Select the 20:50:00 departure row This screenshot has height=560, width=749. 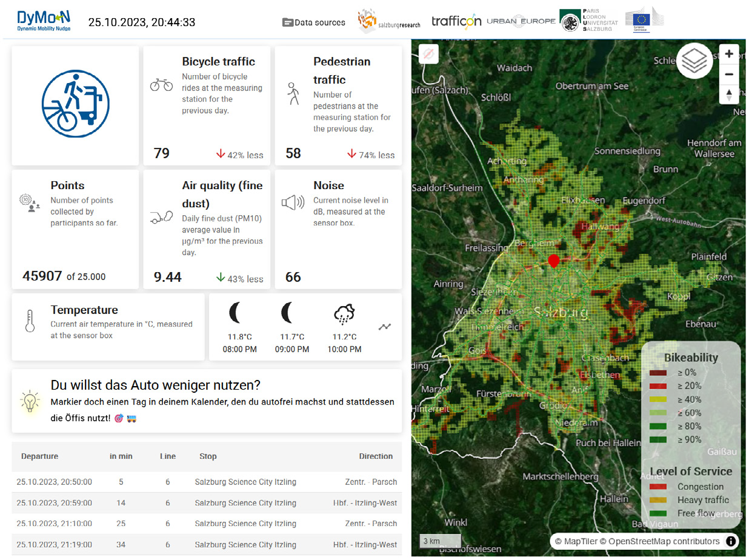click(x=206, y=482)
